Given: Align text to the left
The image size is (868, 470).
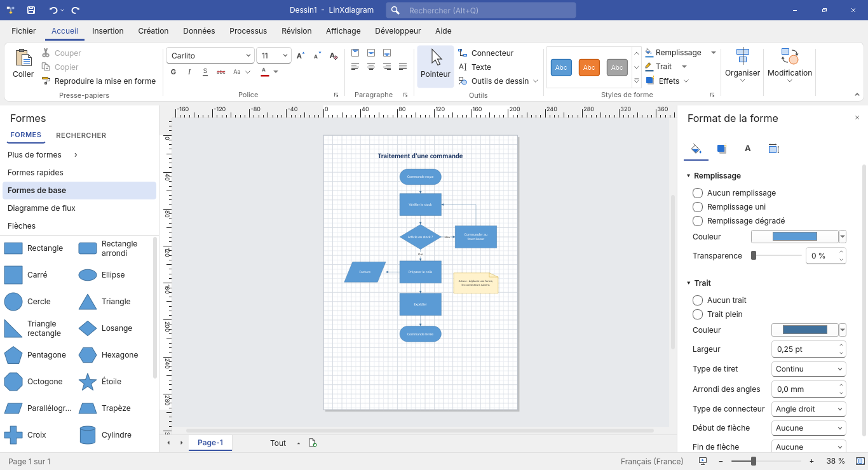Looking at the screenshot, I should pos(355,67).
